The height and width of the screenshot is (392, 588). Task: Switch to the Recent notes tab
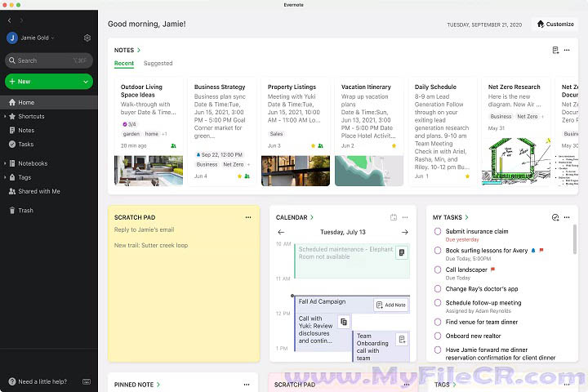click(124, 64)
